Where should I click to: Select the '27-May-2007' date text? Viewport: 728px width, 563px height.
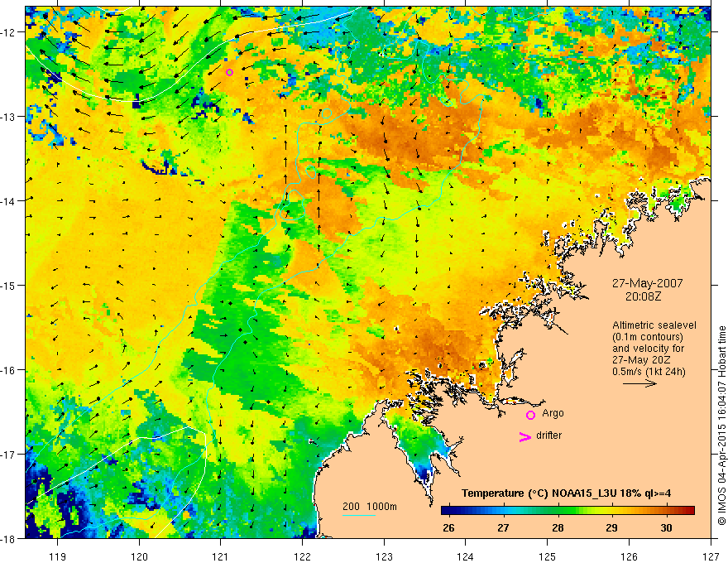click(647, 283)
